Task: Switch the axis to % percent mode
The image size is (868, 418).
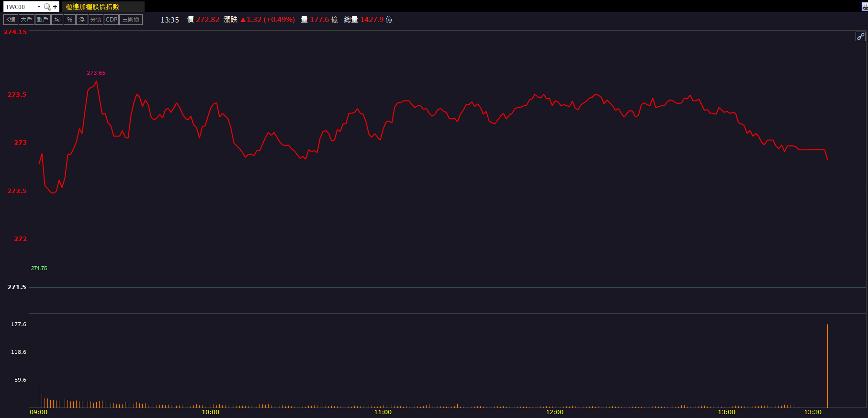Action: tap(69, 20)
